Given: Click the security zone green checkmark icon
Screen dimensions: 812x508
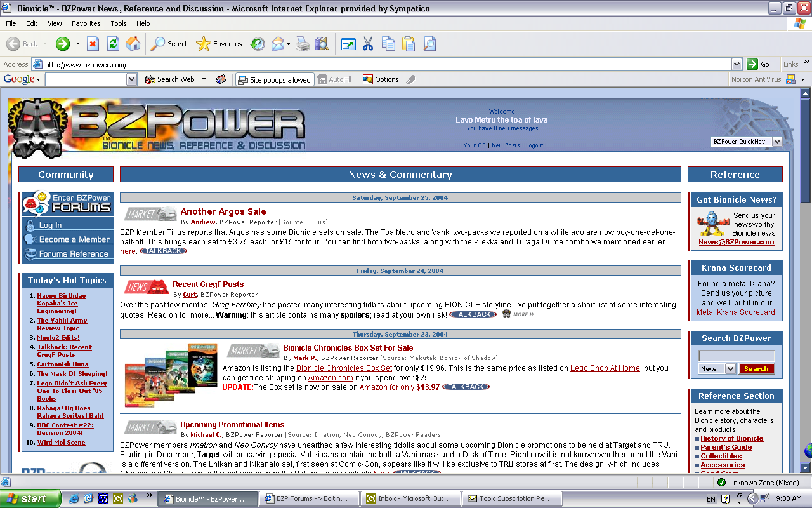Looking at the screenshot, I should pos(721,482).
